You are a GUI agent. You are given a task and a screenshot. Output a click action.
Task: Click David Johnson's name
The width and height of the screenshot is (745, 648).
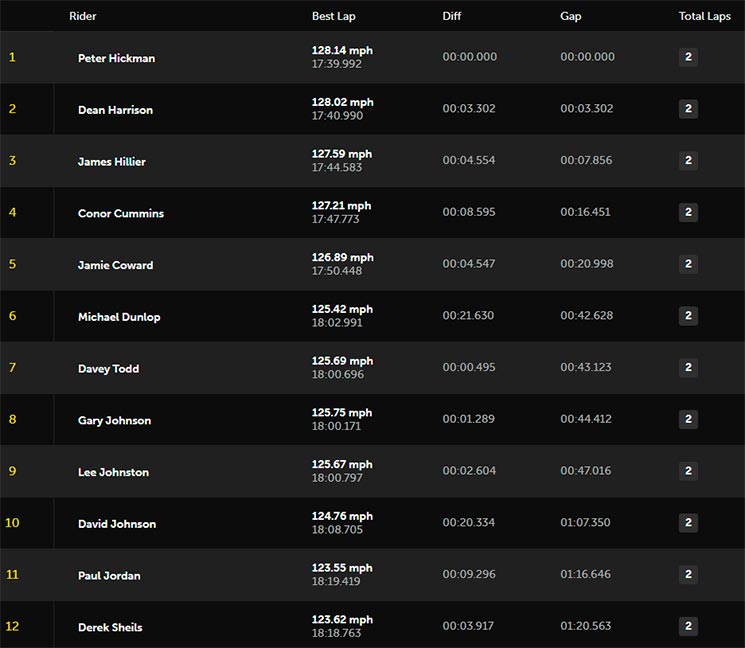coord(117,524)
